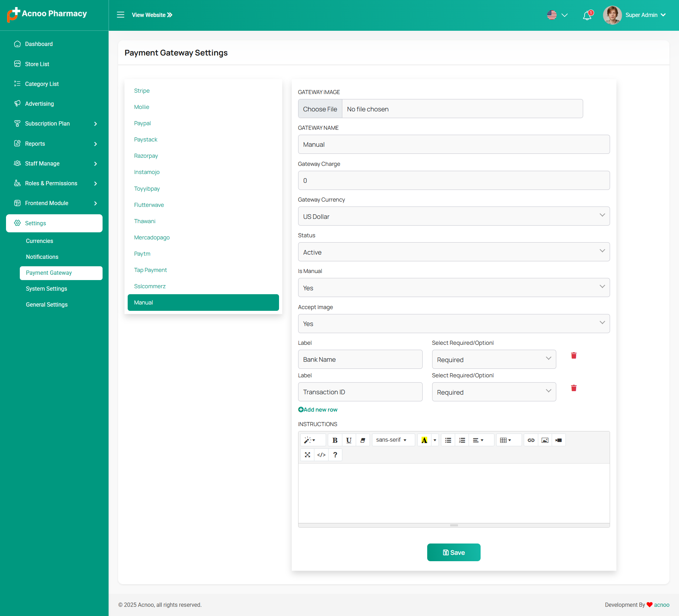Expand the sans-serif font family dropdown
Viewport: 679px width, 616px height.
click(x=391, y=440)
